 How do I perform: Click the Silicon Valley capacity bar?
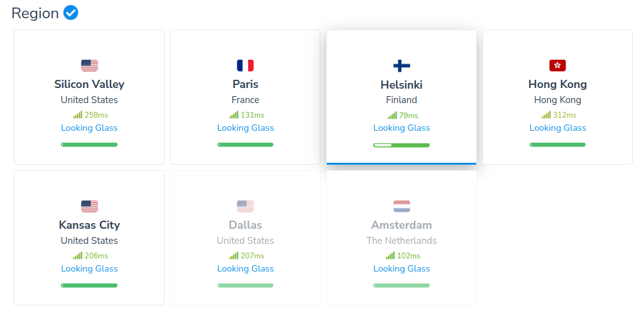(89, 145)
